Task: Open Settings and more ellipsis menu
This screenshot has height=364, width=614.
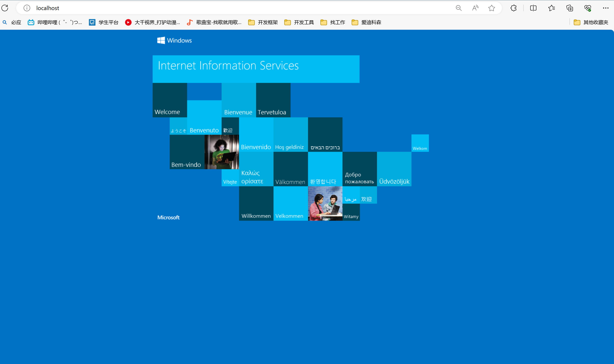Action: pos(605,8)
